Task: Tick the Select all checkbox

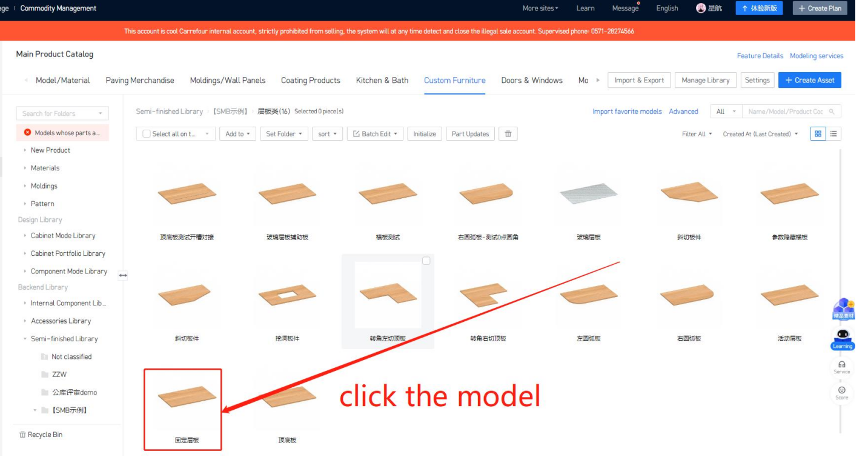Action: 147,134
